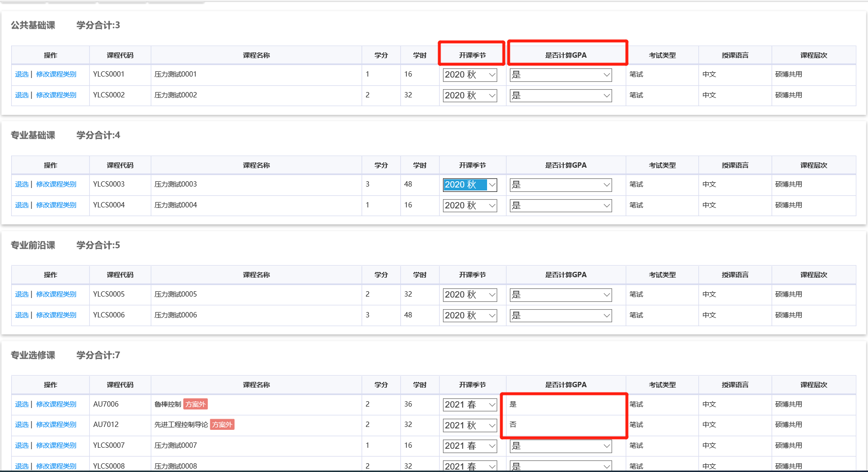Viewport: 868px width, 472px height.
Task: Open GPA dropdown for course YLCS0002
Action: pyautogui.click(x=560, y=95)
